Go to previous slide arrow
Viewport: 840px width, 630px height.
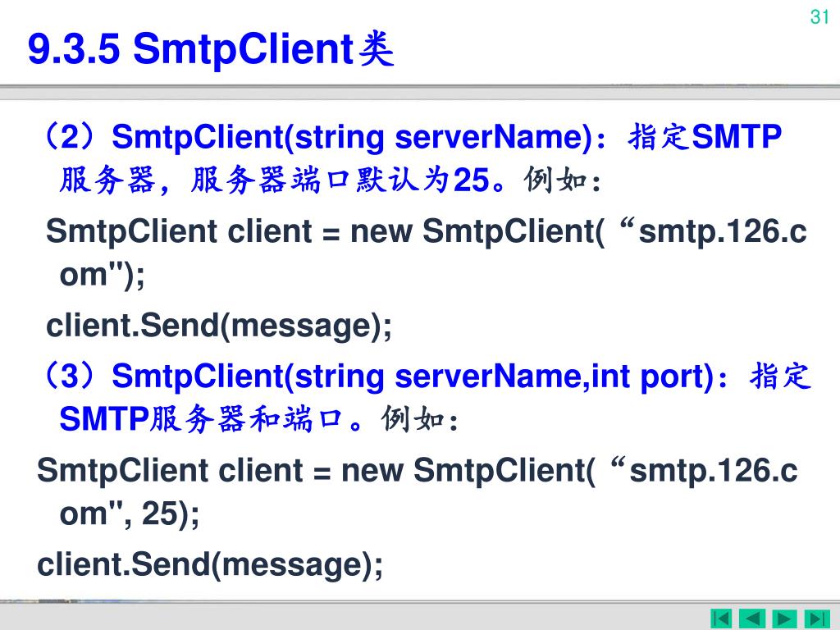[752, 619]
